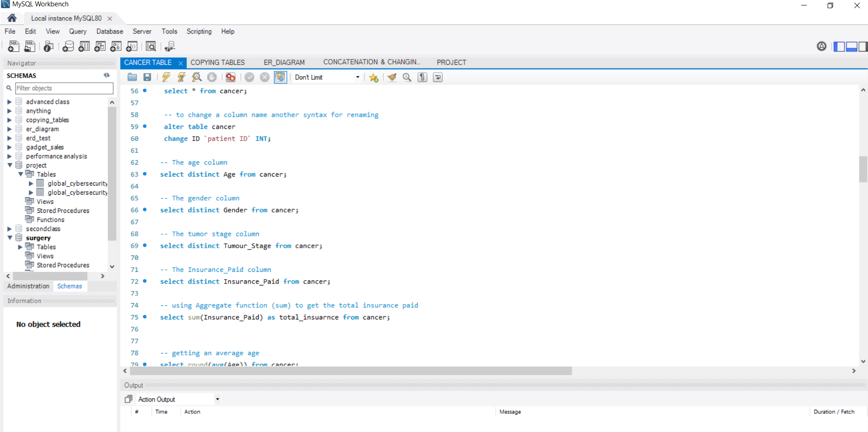Viewport: 868px width, 432px height.
Task: Toggle continue-on-error execution
Action: pyautogui.click(x=231, y=77)
